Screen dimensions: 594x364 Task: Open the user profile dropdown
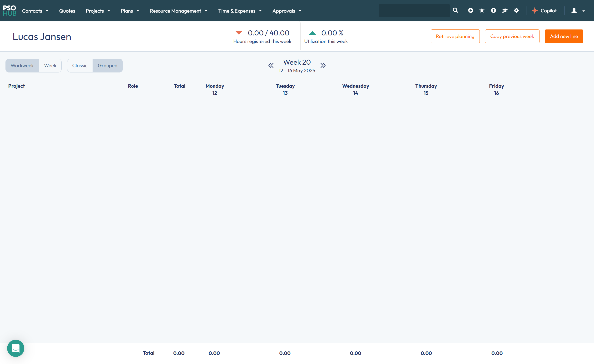(x=578, y=11)
